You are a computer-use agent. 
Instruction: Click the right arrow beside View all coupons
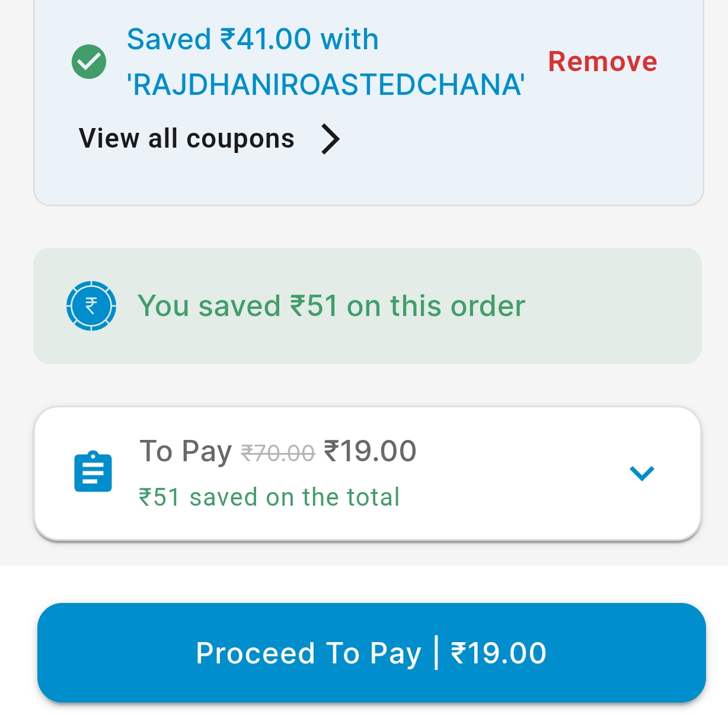330,139
